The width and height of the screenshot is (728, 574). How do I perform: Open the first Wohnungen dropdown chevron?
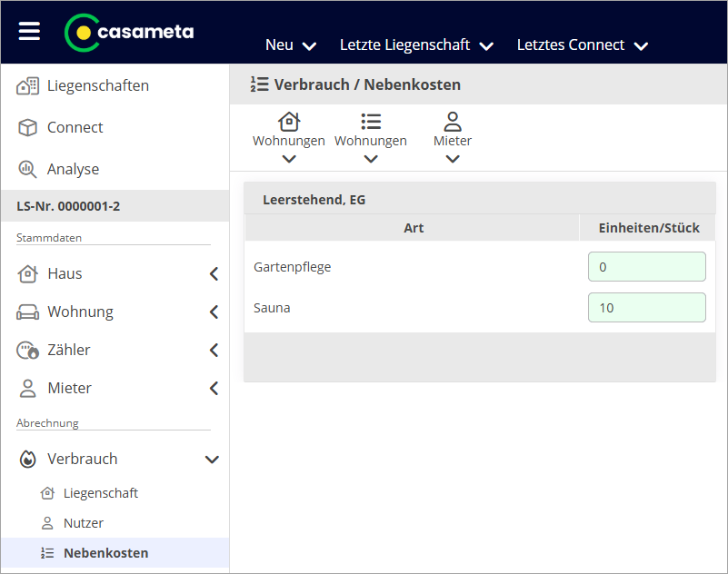click(289, 159)
